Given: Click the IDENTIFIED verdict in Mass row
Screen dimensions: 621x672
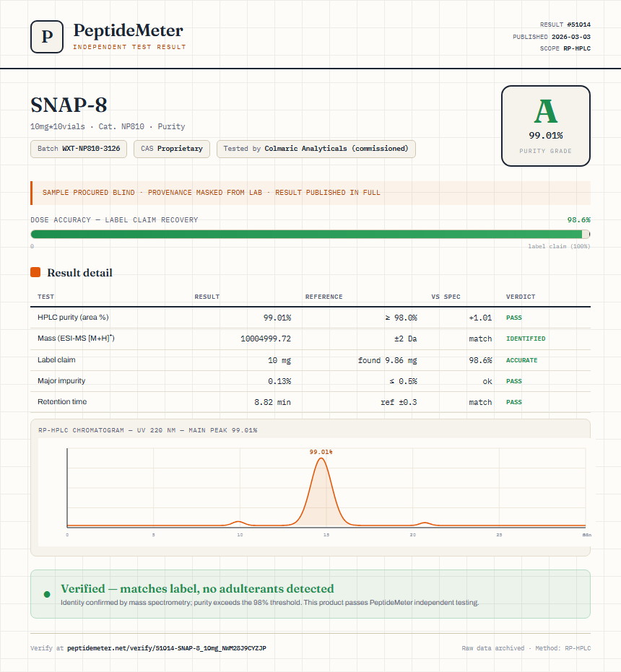Looking at the screenshot, I should click(x=526, y=339).
